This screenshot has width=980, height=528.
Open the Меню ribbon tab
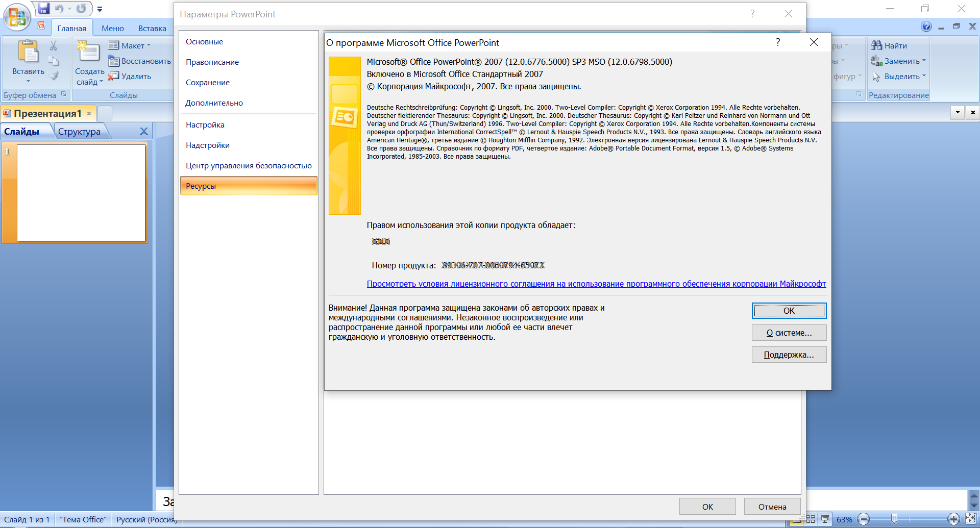(x=112, y=28)
